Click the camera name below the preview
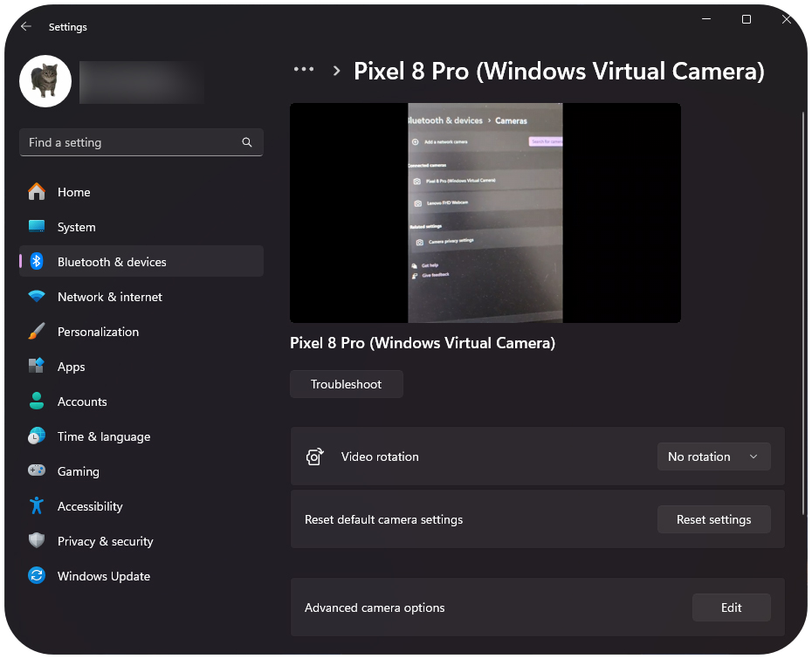Screen dimensions: 812x659 pyautogui.click(x=423, y=343)
